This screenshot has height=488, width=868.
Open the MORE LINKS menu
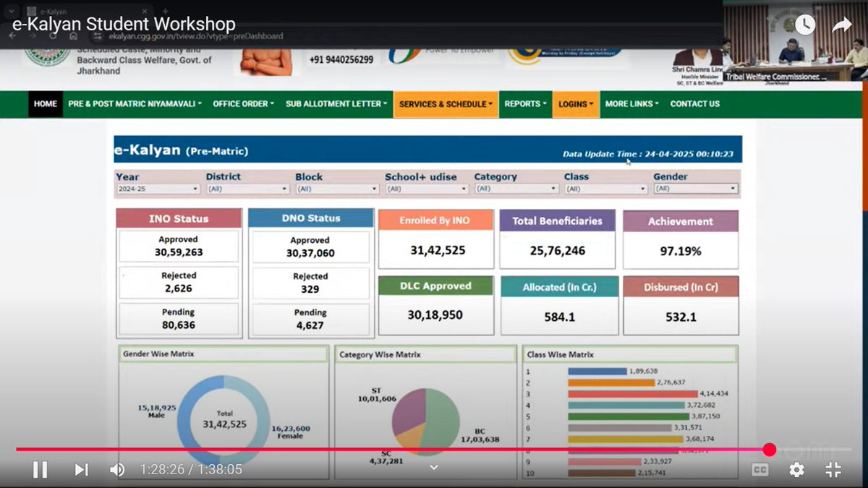pyautogui.click(x=631, y=104)
